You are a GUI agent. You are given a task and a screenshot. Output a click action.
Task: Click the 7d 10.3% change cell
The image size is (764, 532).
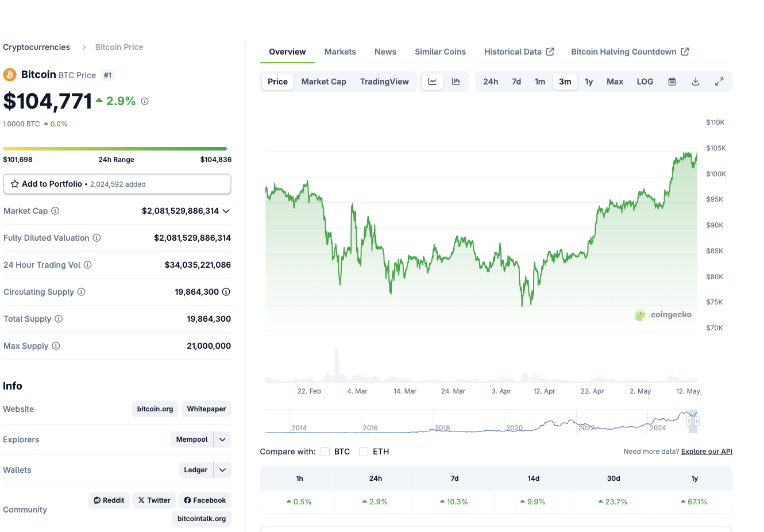453,502
